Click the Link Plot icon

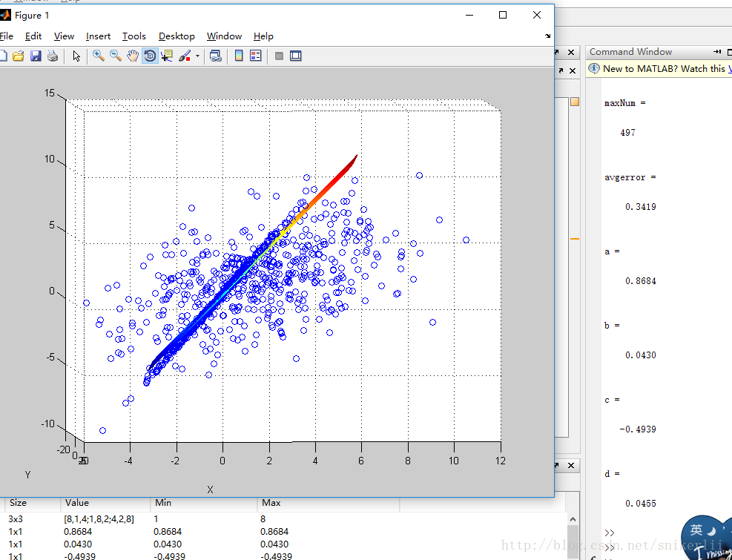(215, 56)
